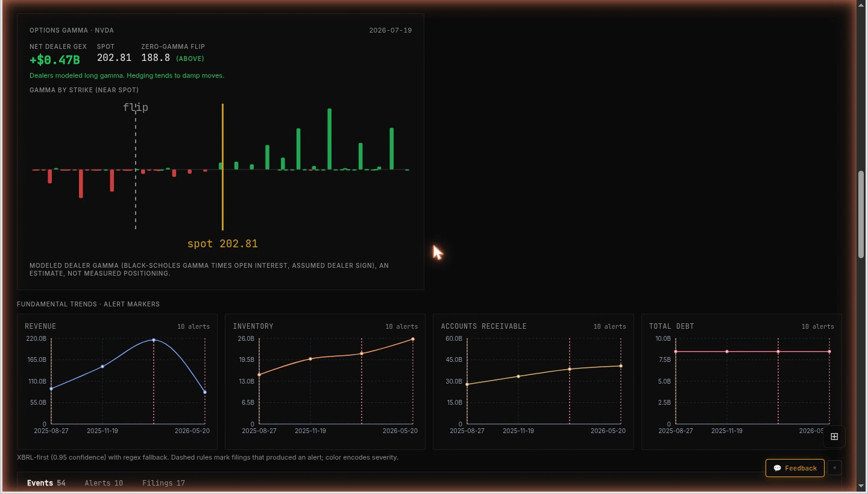Screen dimensions: 868x494
Task: Click the REVENUE chart title
Action: click(x=40, y=326)
